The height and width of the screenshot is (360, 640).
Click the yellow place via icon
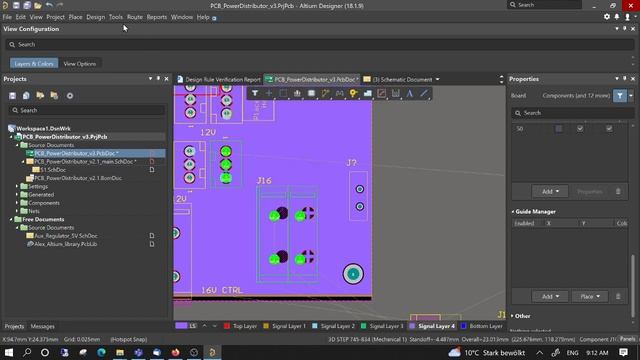353,93
